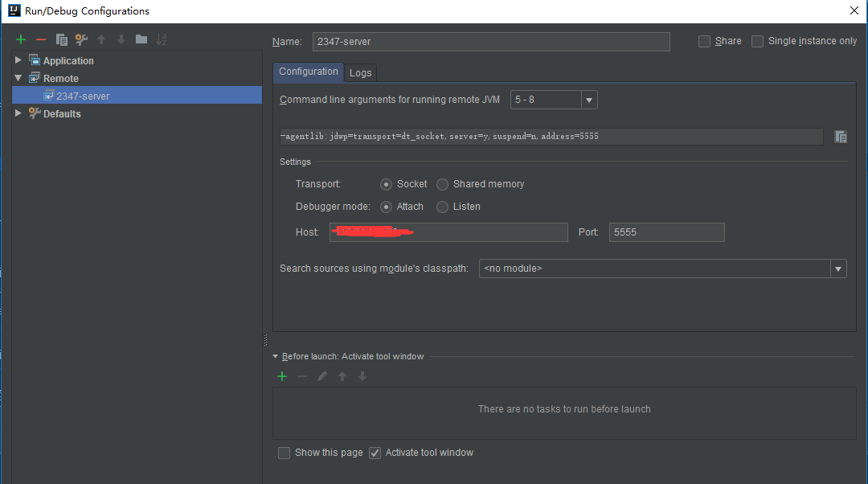Screen dimensions: 868x484
Task: Close the Run/Debug Configurations dialog
Action: tap(854, 10)
